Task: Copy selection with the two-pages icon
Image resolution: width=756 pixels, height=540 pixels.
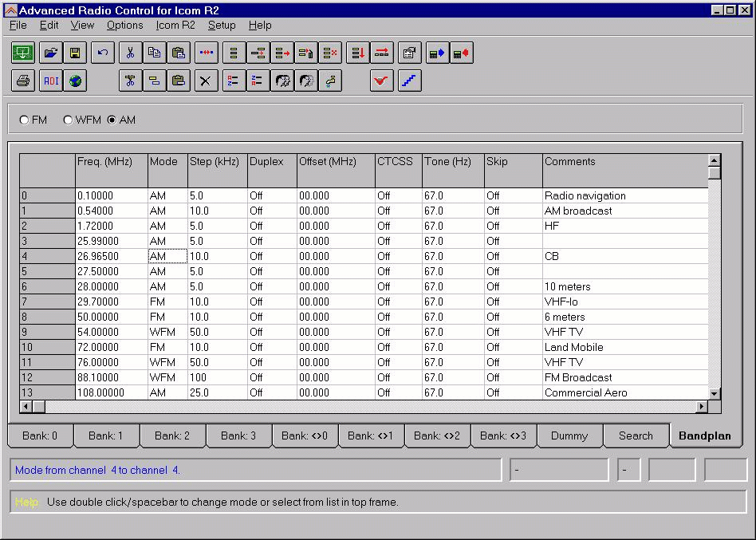Action: 154,53
